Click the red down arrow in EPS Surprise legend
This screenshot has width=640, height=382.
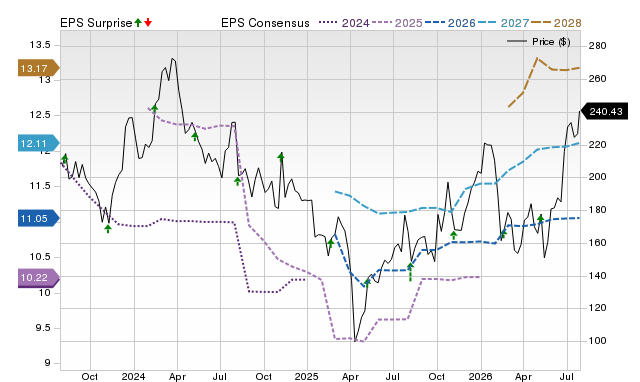click(148, 23)
